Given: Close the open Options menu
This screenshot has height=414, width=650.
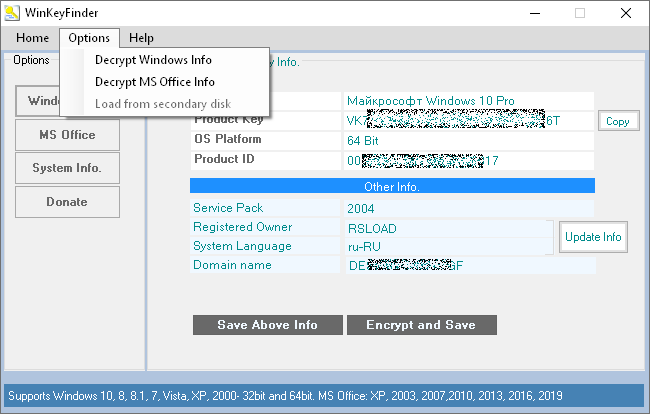Looking at the screenshot, I should click(x=89, y=38).
